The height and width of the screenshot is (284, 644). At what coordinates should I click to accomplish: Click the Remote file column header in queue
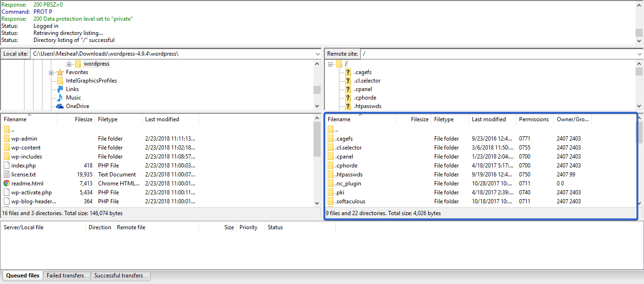tap(156, 227)
